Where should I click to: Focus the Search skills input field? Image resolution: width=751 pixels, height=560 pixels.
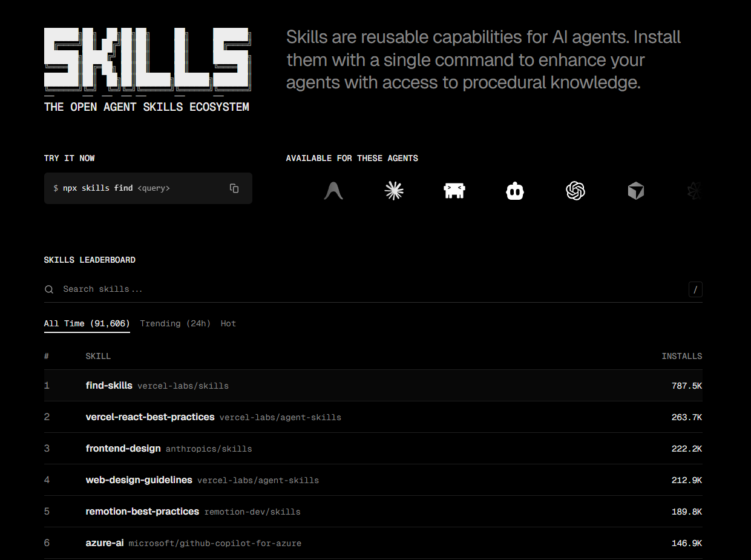point(363,289)
